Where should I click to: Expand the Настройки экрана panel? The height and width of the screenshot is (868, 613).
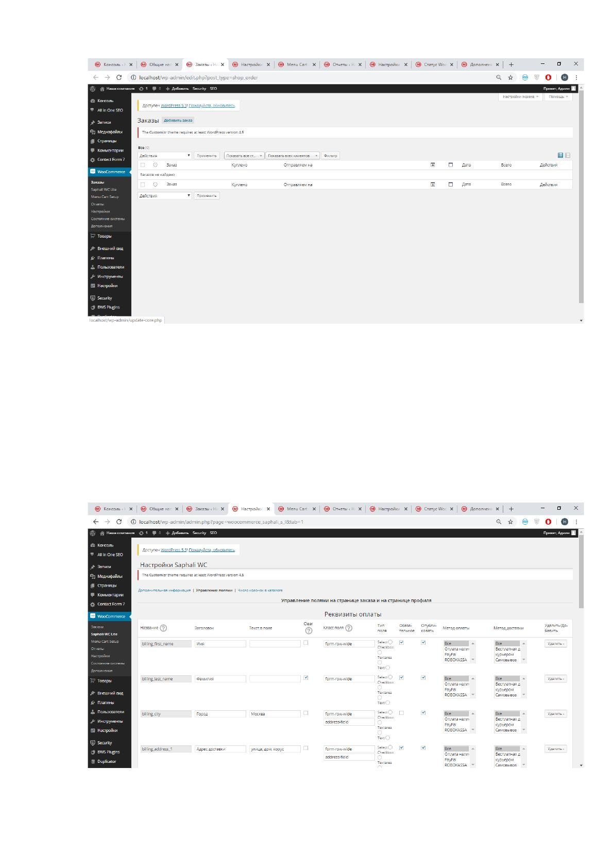pos(520,97)
